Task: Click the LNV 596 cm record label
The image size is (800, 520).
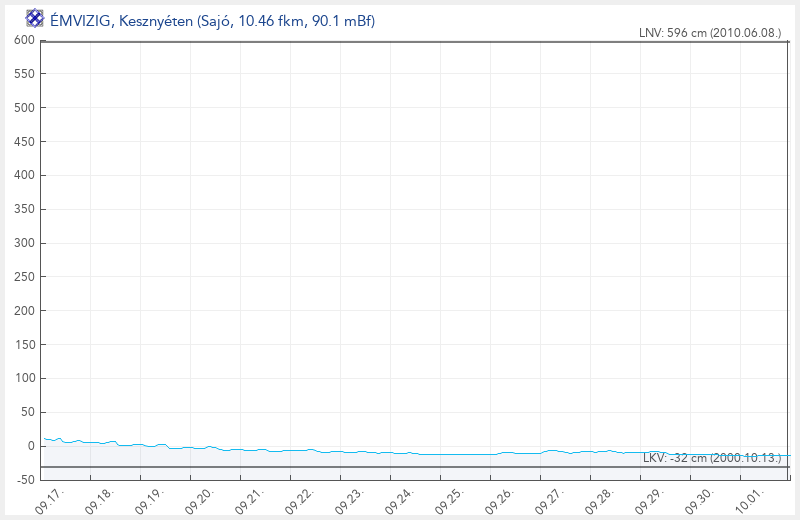Action: (x=709, y=33)
